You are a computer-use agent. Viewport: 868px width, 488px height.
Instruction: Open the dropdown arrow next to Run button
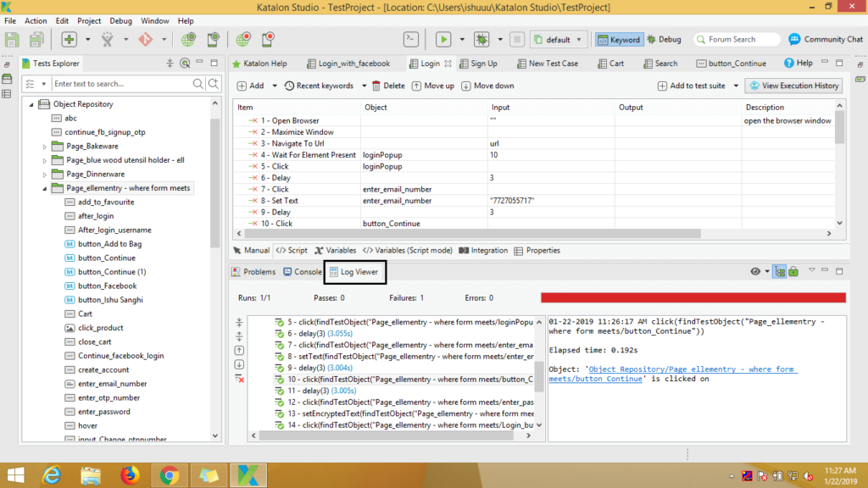click(x=462, y=39)
